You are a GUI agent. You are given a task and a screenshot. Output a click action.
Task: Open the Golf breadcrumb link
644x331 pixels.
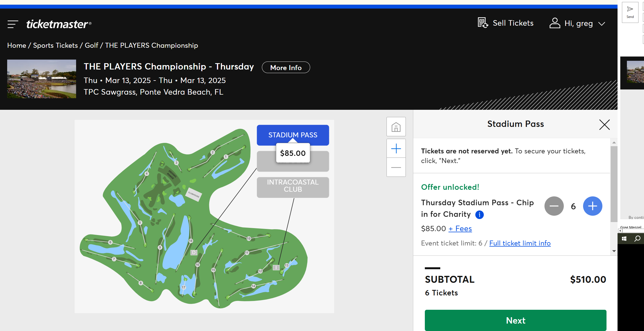pos(91,46)
